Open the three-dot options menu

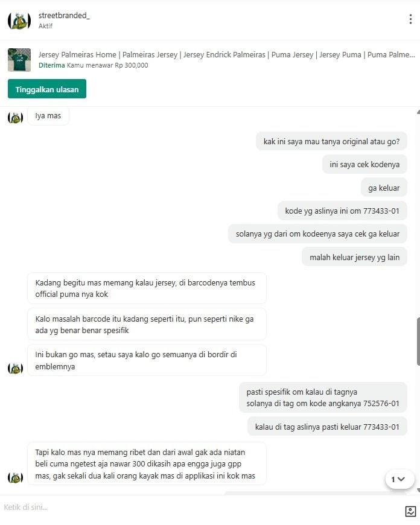410,19
